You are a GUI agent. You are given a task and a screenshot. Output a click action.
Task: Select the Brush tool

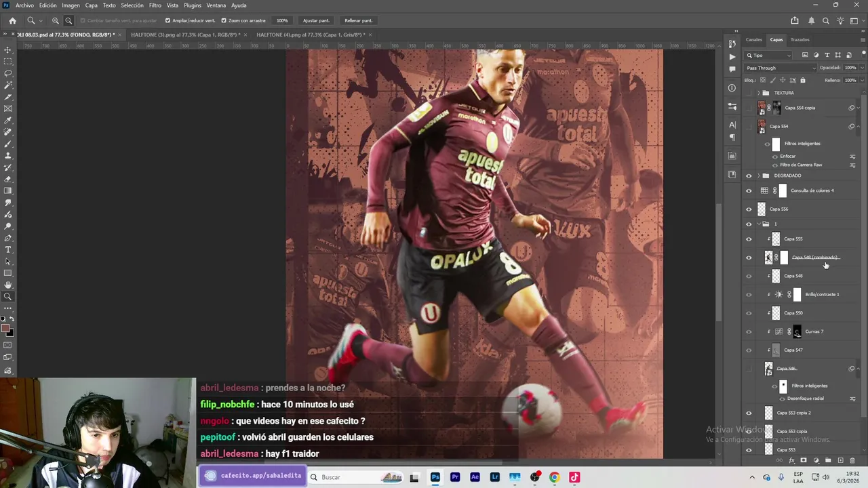(8, 144)
